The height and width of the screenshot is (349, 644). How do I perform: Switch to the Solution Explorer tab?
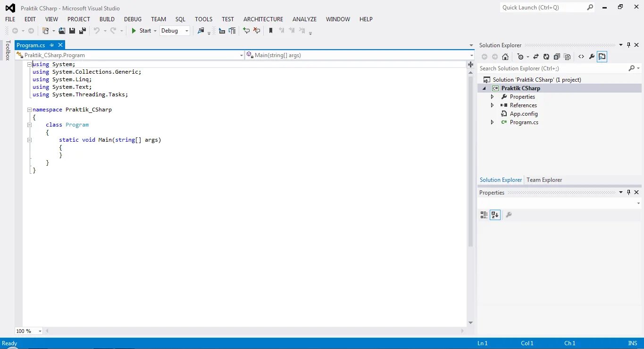[501, 180]
